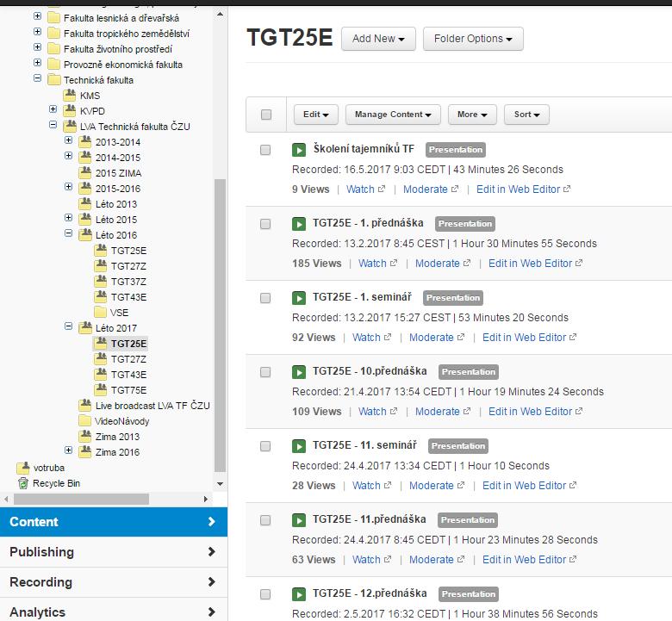
Task: Click the tree panel horizontal scrollbar thumb
Action: pyautogui.click(x=82, y=499)
